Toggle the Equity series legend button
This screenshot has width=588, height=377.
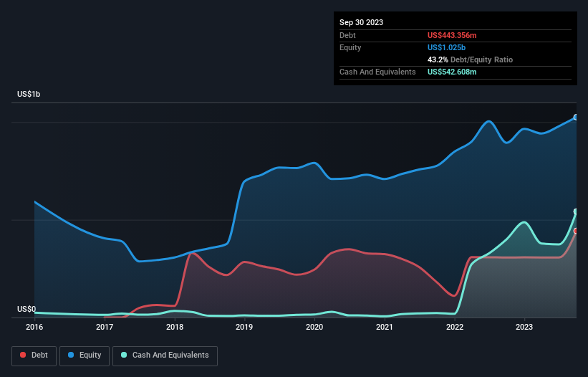pos(85,355)
